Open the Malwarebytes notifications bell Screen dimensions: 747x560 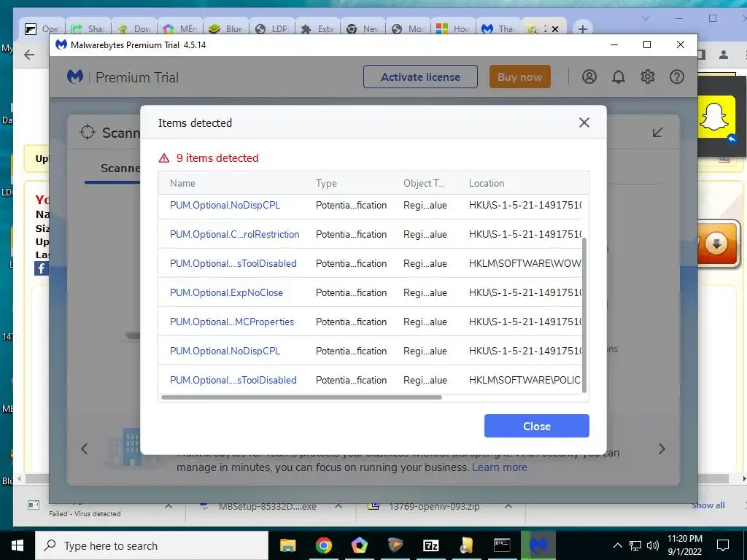coord(619,77)
